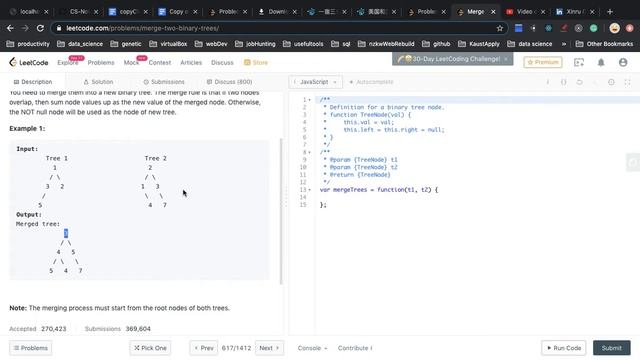Screen dimensions: 640x360
Task: Click the LeetCode logo
Action: tap(29, 62)
